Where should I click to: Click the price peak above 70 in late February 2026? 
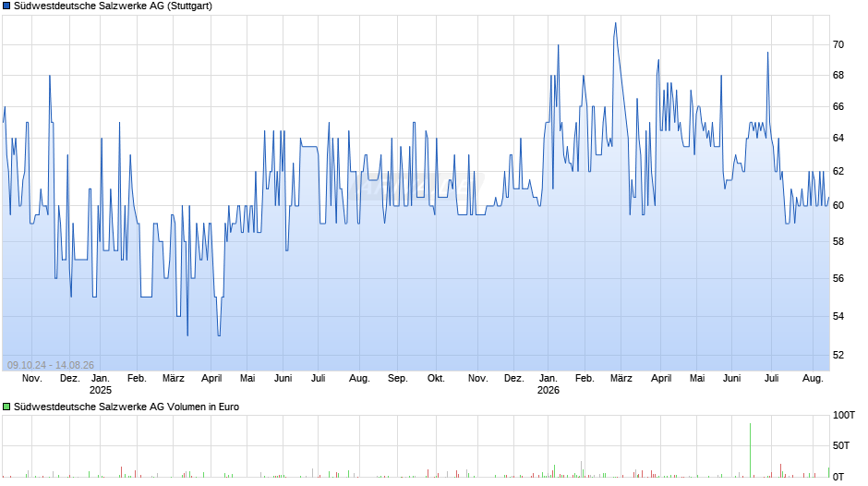tap(615, 23)
